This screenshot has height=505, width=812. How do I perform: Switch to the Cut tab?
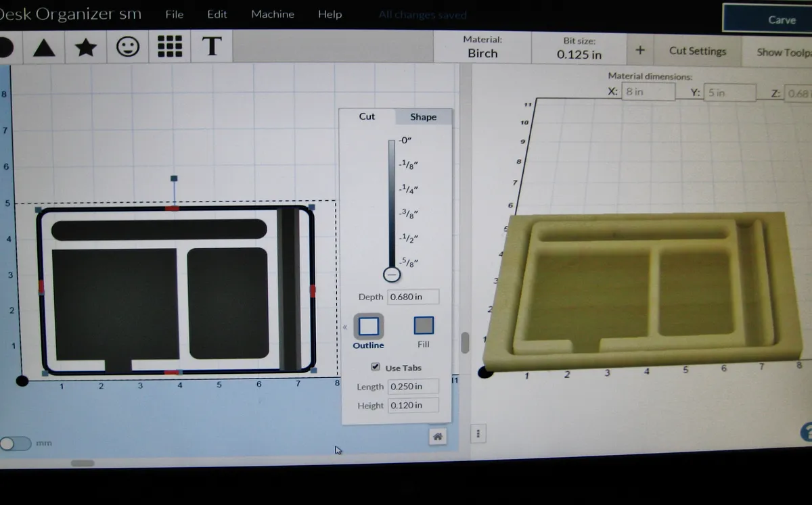[x=367, y=116]
